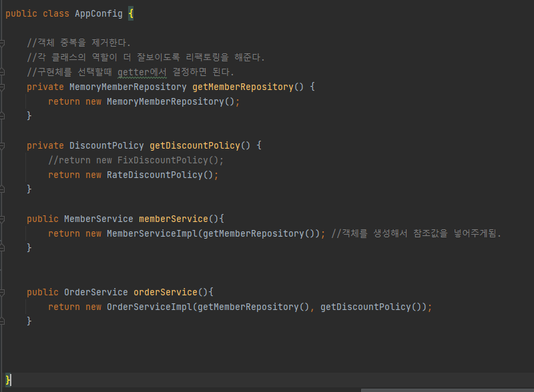Click the commented line '//return new FixDiscountPolicy();'

pos(136,160)
